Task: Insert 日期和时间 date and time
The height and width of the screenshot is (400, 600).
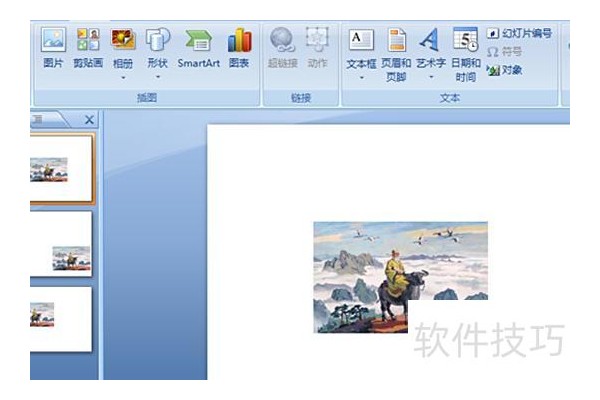Action: (465, 54)
